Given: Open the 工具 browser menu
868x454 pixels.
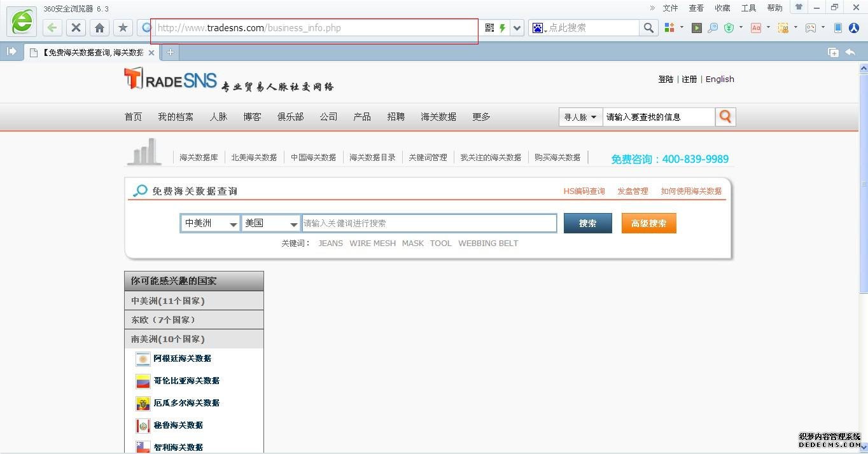Looking at the screenshot, I should pos(748,8).
